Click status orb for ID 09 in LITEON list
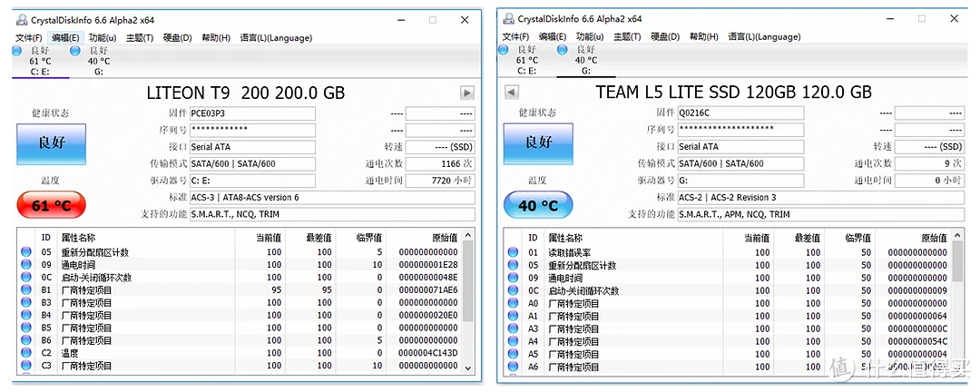This screenshot has width=980, height=392. [26, 264]
